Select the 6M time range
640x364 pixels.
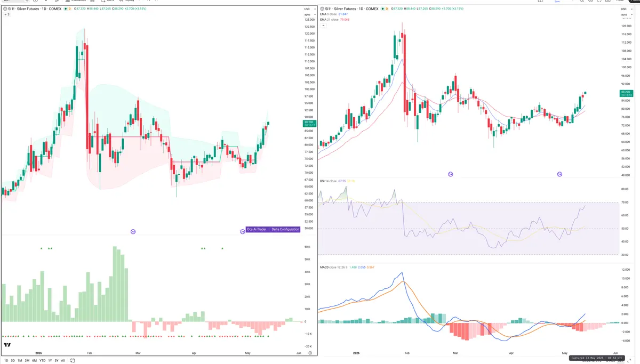pyautogui.click(x=34, y=361)
